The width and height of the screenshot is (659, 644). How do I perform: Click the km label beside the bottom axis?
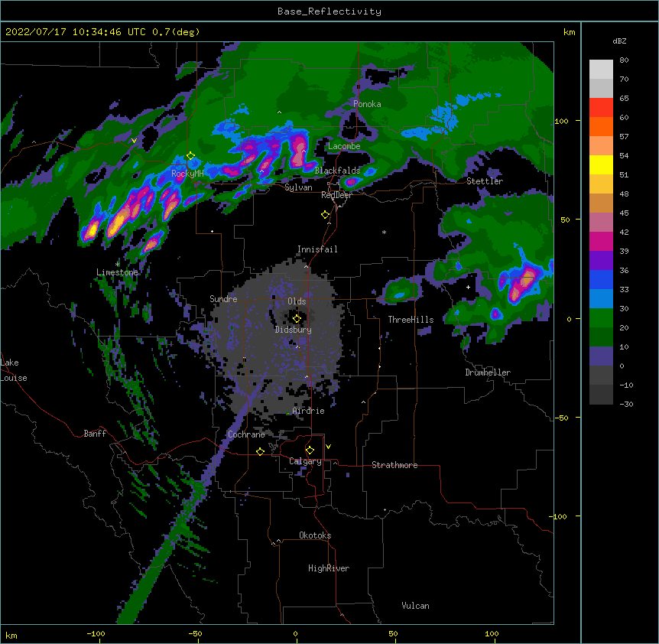pyautogui.click(x=11, y=635)
